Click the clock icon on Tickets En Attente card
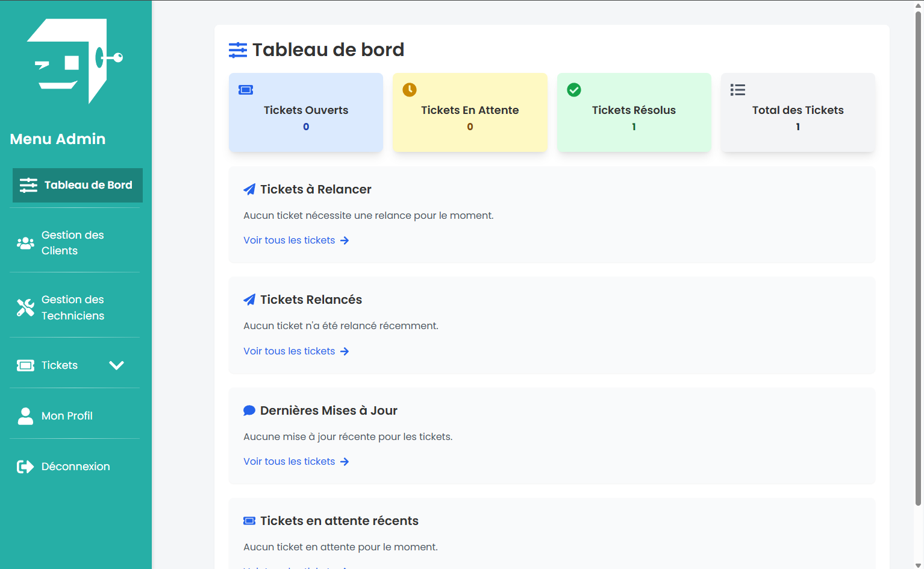The width and height of the screenshot is (924, 569). (x=410, y=89)
